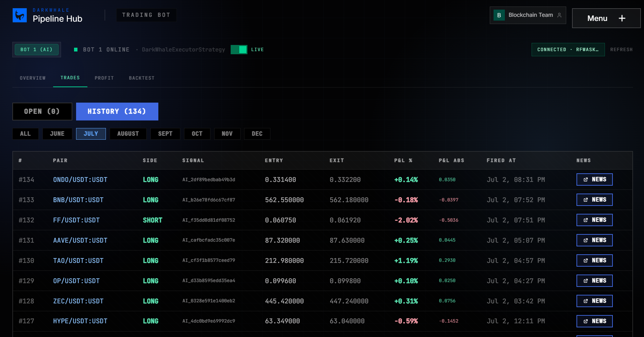Click the DarkWhale whale logo icon
644x337 pixels.
pyautogui.click(x=20, y=15)
